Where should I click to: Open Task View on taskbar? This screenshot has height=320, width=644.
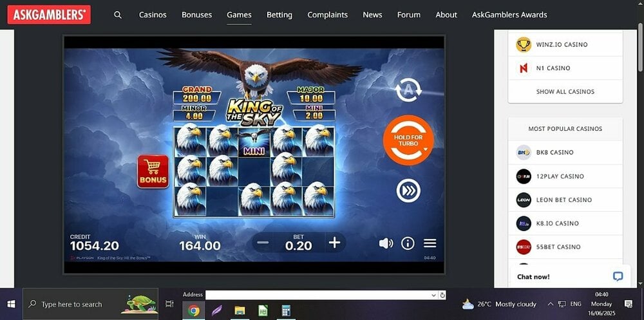pyautogui.click(x=169, y=304)
